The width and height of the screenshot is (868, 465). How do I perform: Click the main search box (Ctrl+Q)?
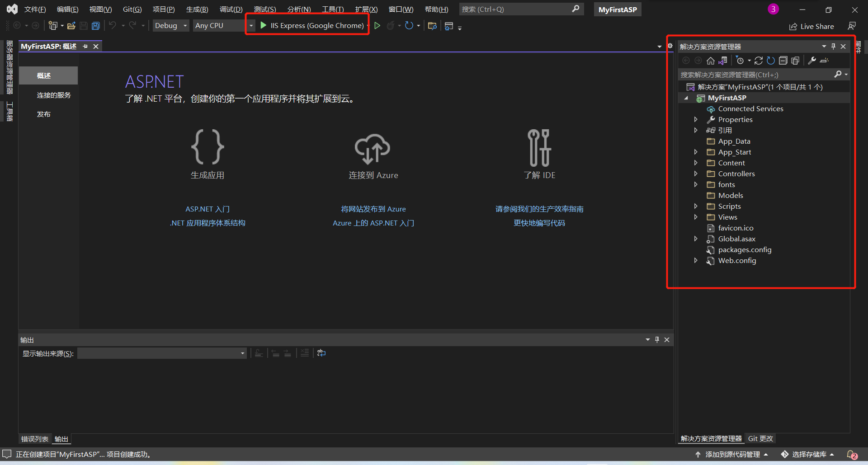tap(521, 9)
